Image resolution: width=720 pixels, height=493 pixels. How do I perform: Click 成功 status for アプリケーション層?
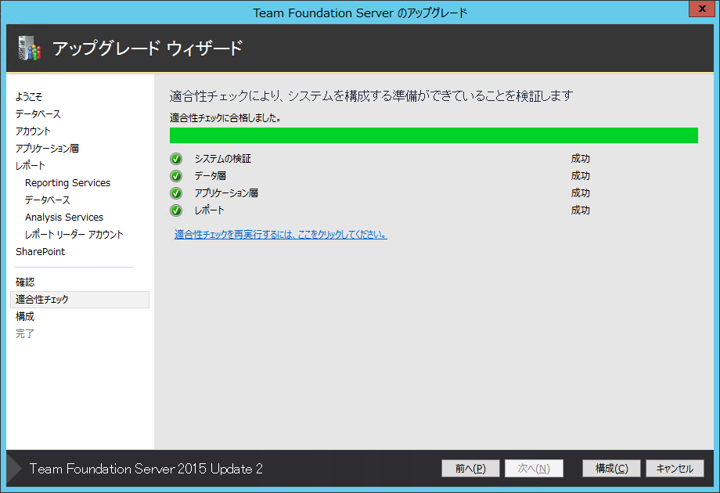[x=580, y=193]
